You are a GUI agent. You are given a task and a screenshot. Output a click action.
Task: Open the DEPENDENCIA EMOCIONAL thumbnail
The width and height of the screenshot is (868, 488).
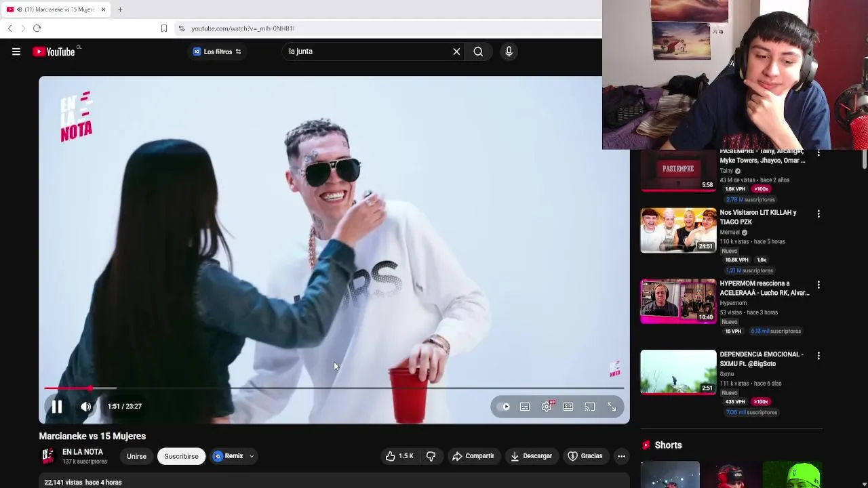click(x=678, y=372)
